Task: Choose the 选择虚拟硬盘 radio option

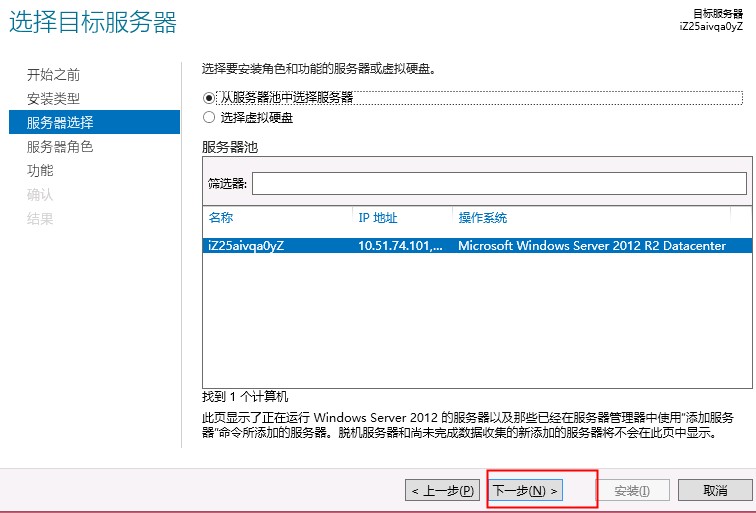Action: tap(209, 117)
